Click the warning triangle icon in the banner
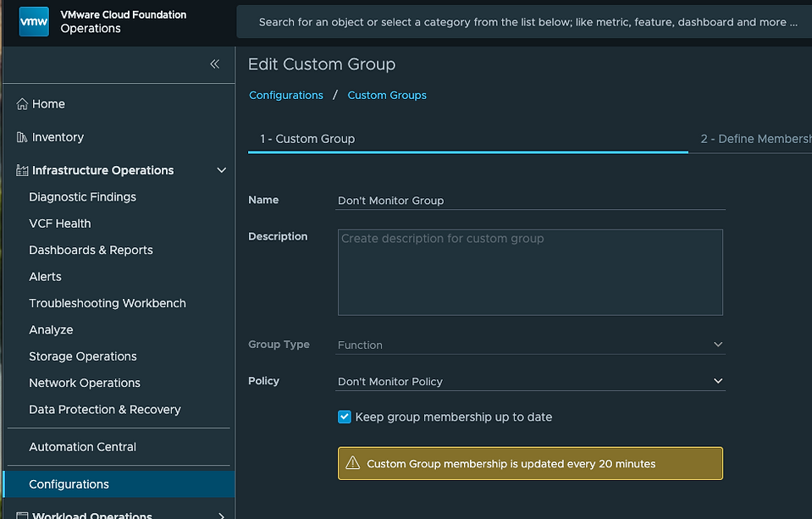The image size is (812, 519). point(353,463)
